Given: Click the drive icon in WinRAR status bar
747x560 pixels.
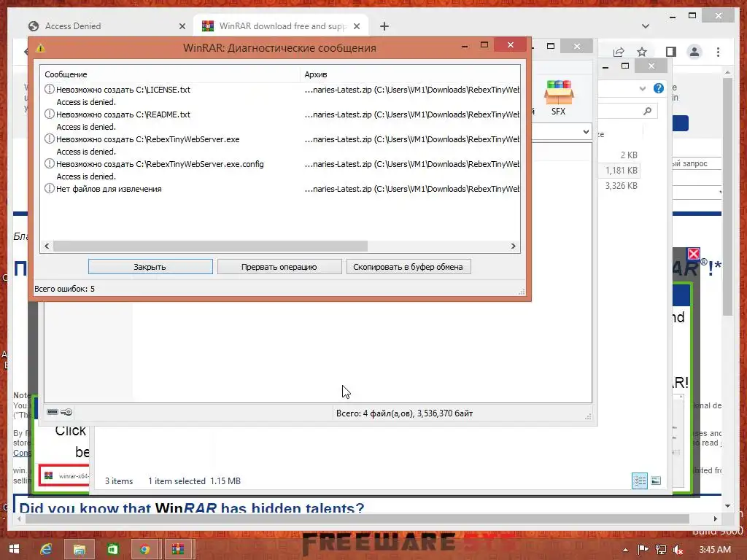Looking at the screenshot, I should pos(53,412).
